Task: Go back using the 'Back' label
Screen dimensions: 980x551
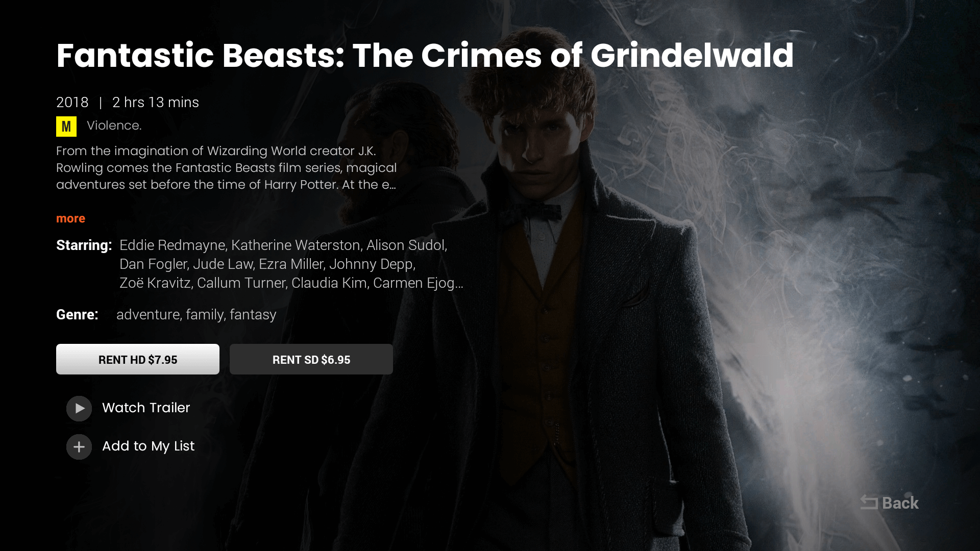Action: (x=900, y=503)
